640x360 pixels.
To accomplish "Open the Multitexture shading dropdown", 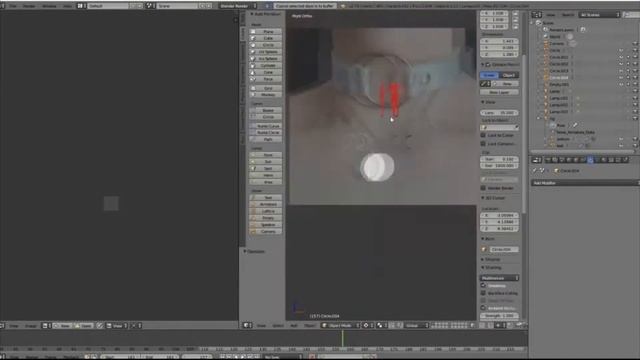I will (500, 278).
